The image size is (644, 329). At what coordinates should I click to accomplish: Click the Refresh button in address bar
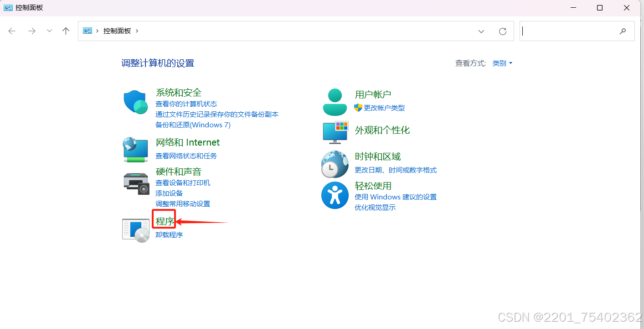pos(503,31)
